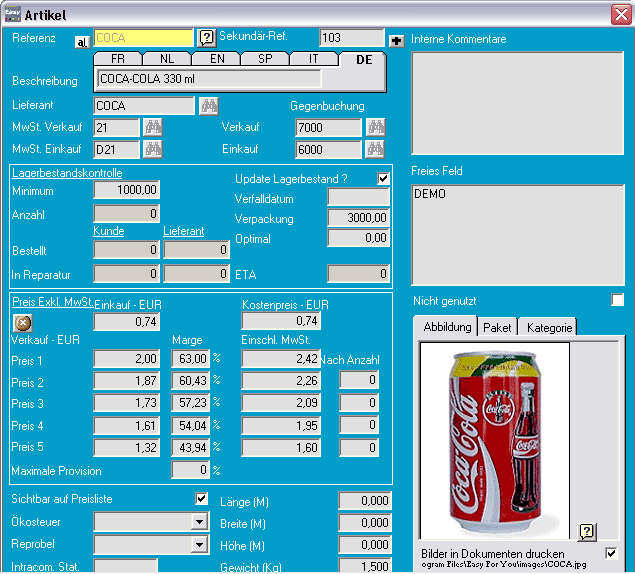Click the Freies Feld text area with DEMO
The image size is (635, 574).
coord(518,235)
